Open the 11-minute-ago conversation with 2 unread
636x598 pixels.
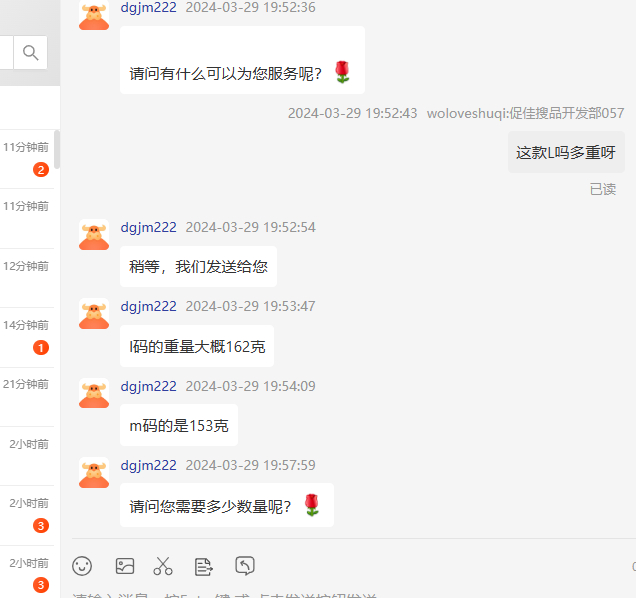27,159
